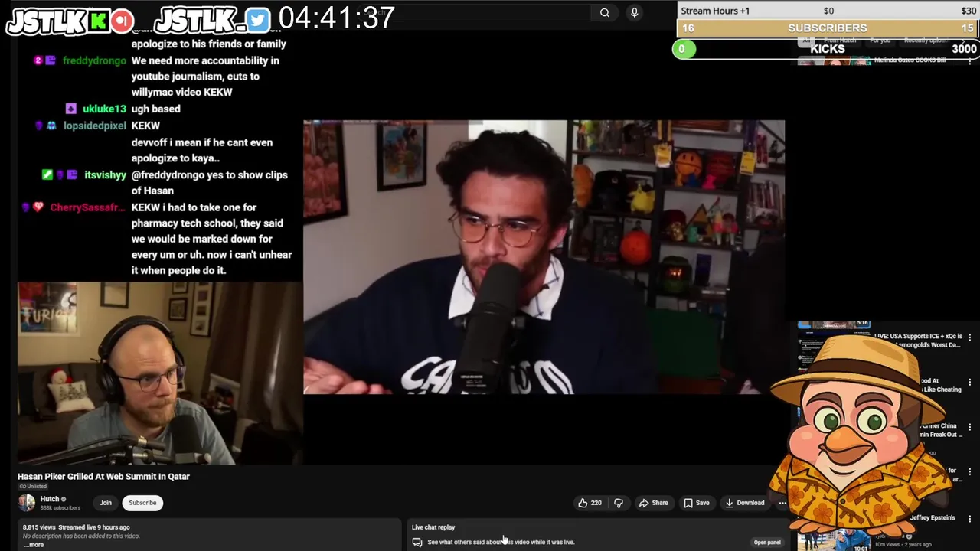980x551 pixels.
Task: Click the verified badge next to Hutch
Action: click(x=64, y=499)
